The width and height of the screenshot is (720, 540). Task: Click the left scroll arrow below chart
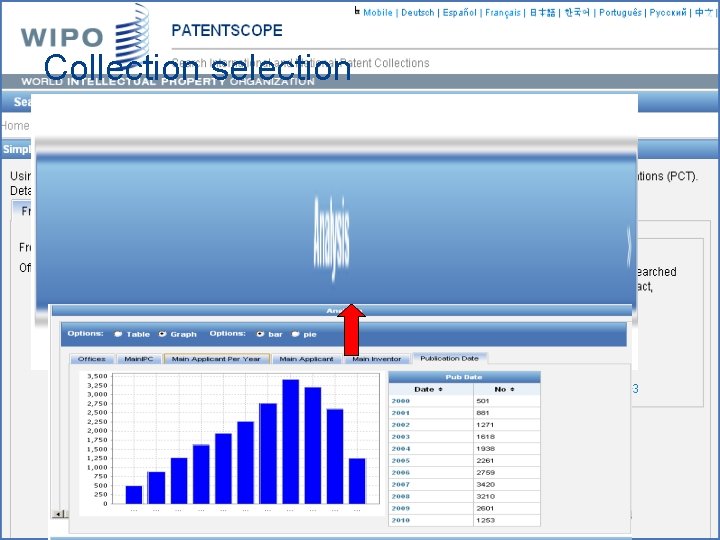point(59,514)
